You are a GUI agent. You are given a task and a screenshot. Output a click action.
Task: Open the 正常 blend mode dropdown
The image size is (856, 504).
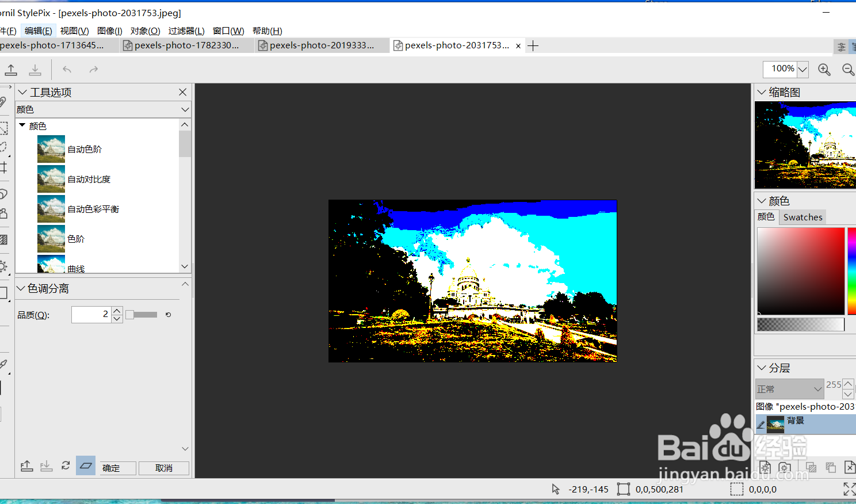(790, 389)
